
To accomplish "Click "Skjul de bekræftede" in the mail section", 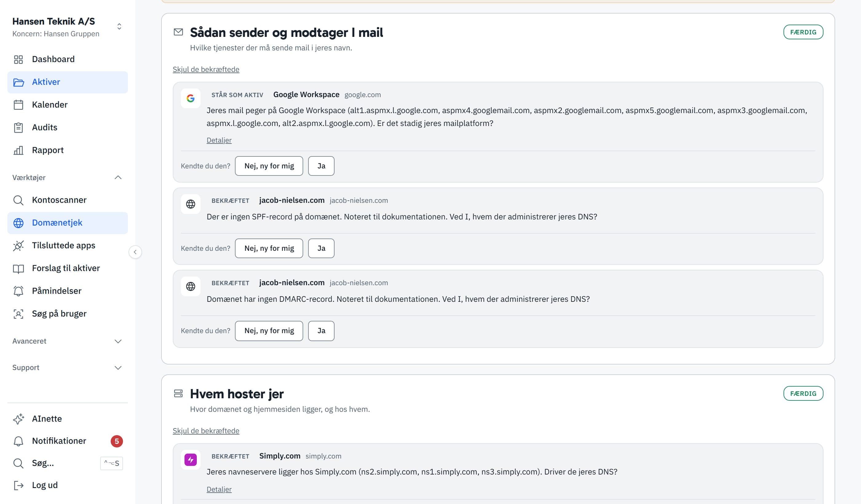I will coord(206,69).
